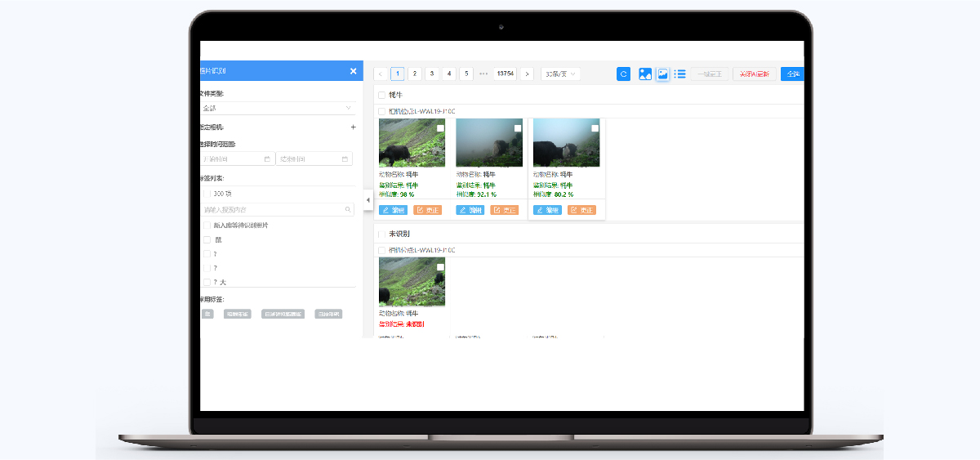The image size is (980, 460).
Task: Go to page 3
Action: pos(432,74)
